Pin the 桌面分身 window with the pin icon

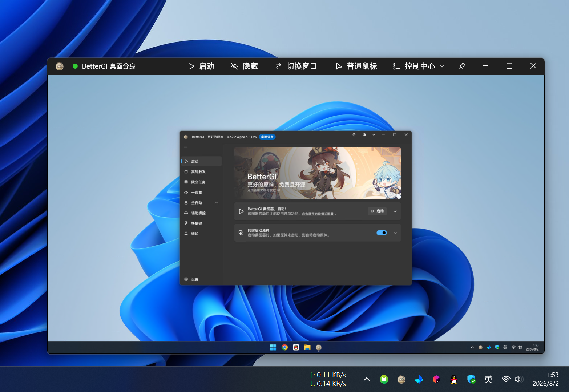pyautogui.click(x=462, y=66)
